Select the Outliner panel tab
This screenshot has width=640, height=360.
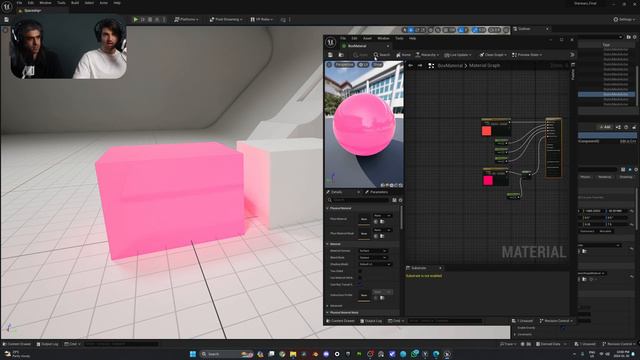coord(531,29)
